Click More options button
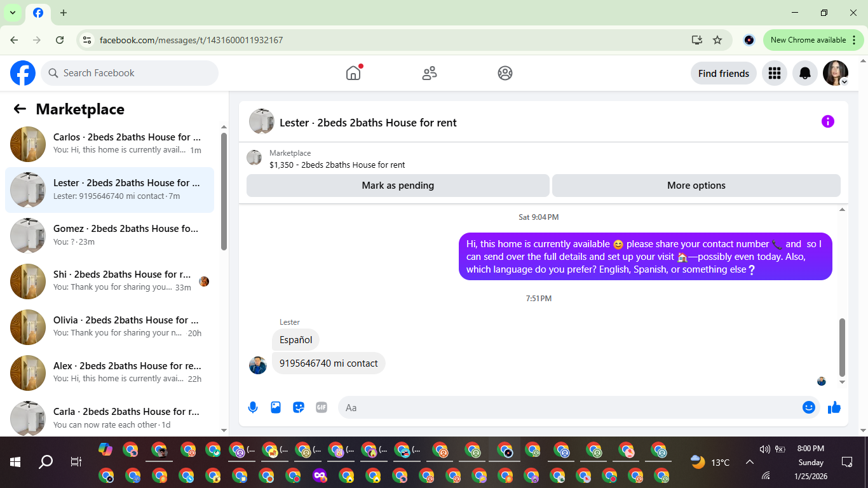868x488 pixels. click(x=696, y=186)
